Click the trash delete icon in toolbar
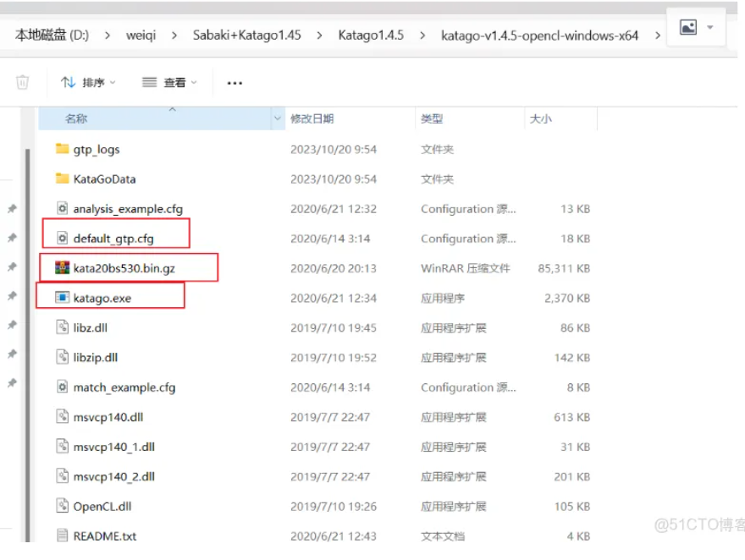This screenshot has height=560, width=745. [x=22, y=83]
